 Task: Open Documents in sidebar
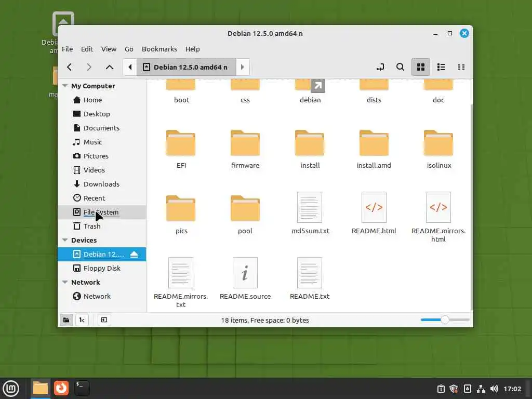102,128
